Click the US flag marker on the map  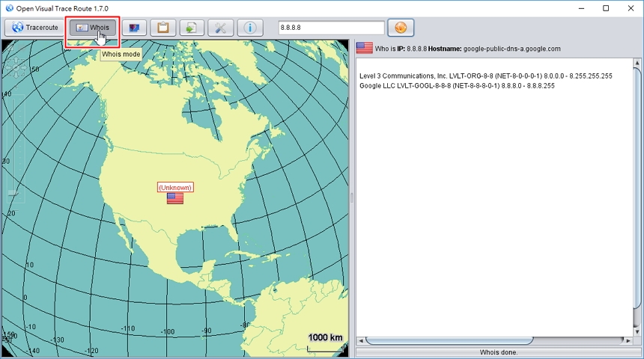(175, 199)
